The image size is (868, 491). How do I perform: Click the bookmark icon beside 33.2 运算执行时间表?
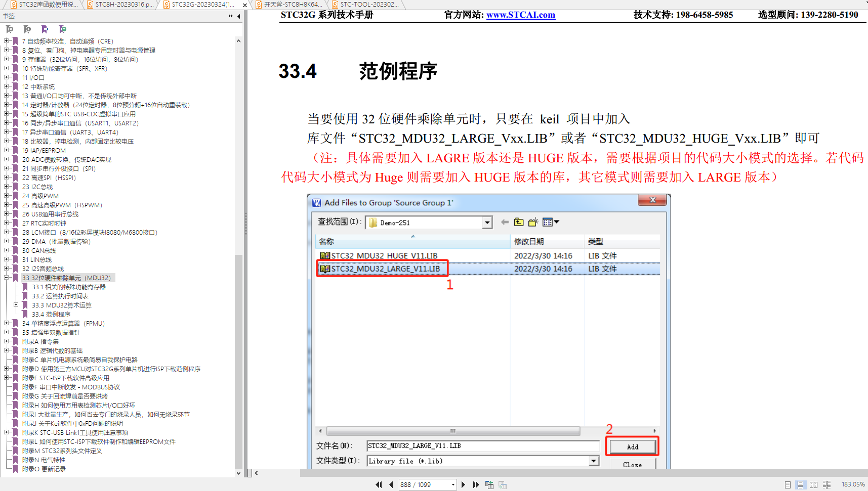pyautogui.click(x=25, y=296)
